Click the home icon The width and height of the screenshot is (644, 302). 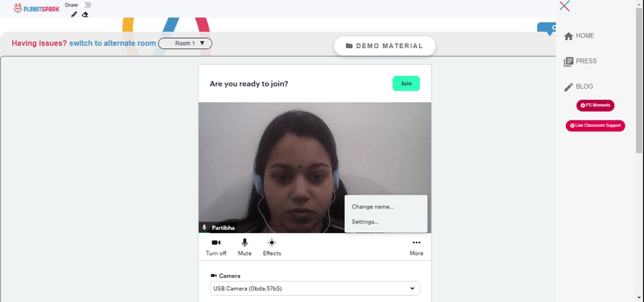tap(569, 36)
